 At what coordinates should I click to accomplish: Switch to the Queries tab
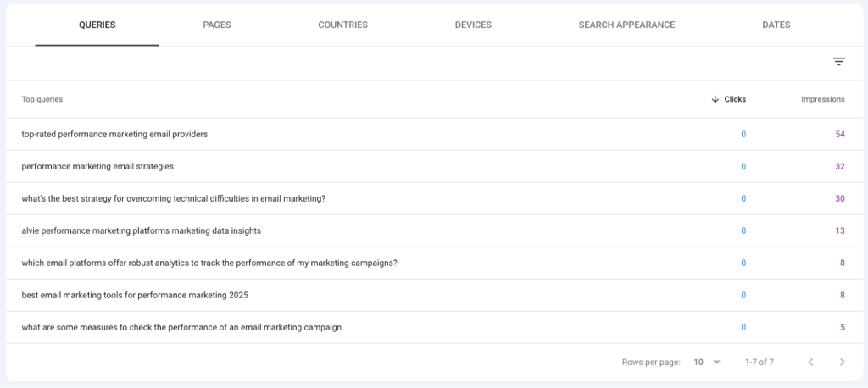(97, 25)
